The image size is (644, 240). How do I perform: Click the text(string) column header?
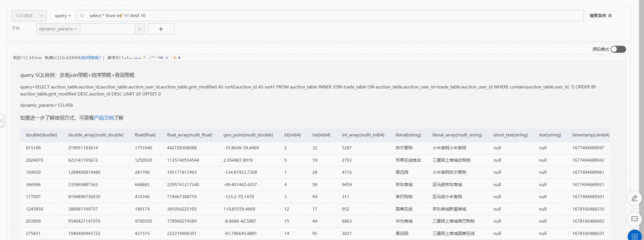[x=550, y=135]
